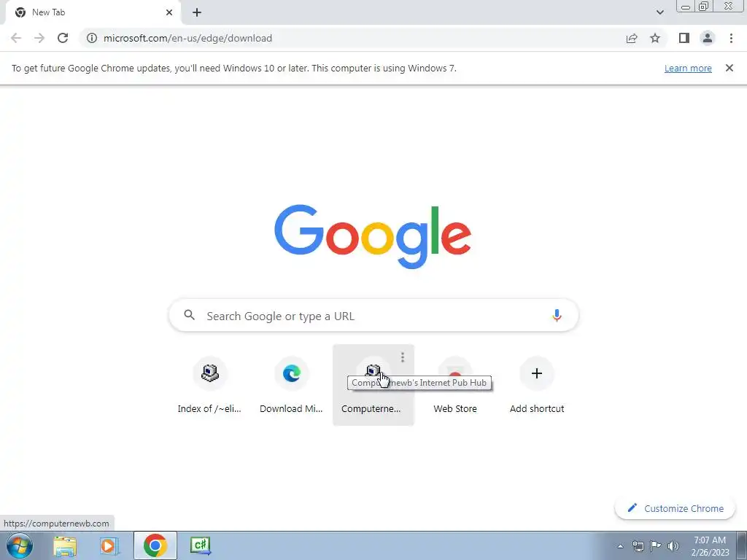The height and width of the screenshot is (560, 747).
Task: Show hidden tray icons arrow
Action: coord(620,546)
